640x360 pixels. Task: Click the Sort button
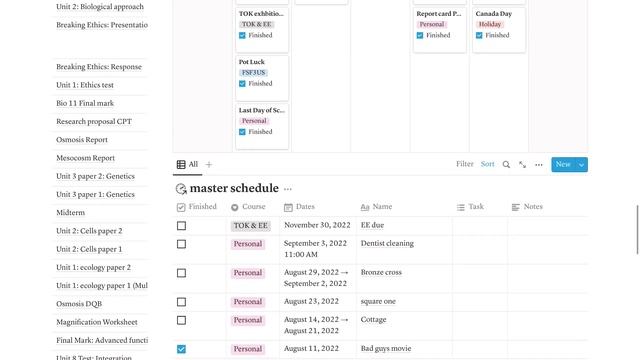tap(487, 164)
